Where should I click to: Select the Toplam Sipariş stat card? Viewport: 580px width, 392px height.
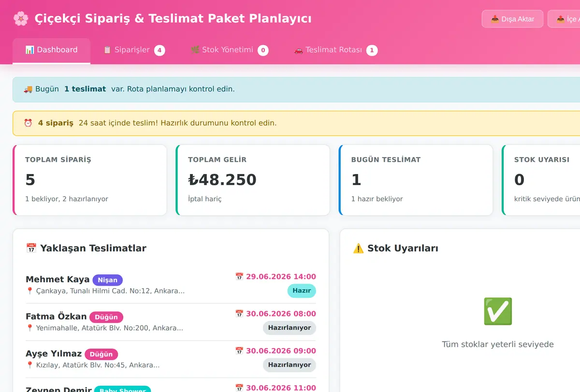90,180
